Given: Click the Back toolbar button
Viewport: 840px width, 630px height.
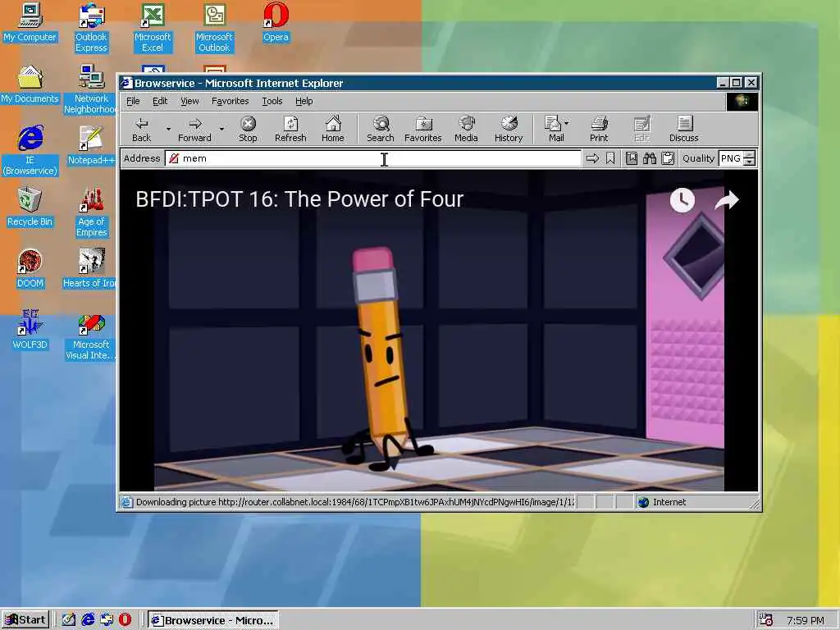Looking at the screenshot, I should coord(141,129).
